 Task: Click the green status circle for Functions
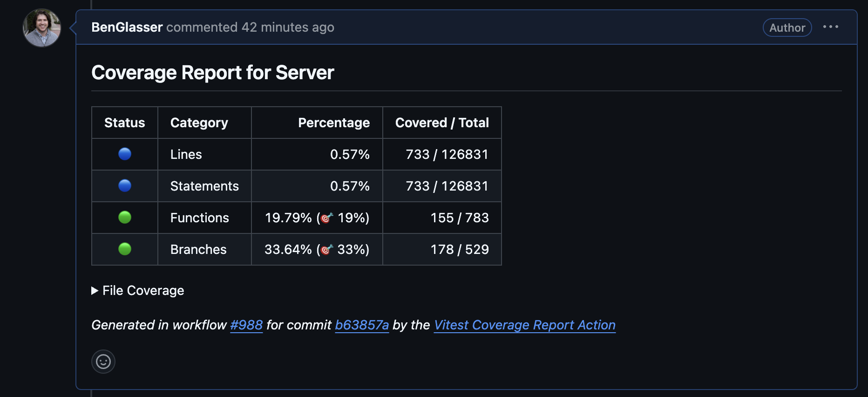125,218
